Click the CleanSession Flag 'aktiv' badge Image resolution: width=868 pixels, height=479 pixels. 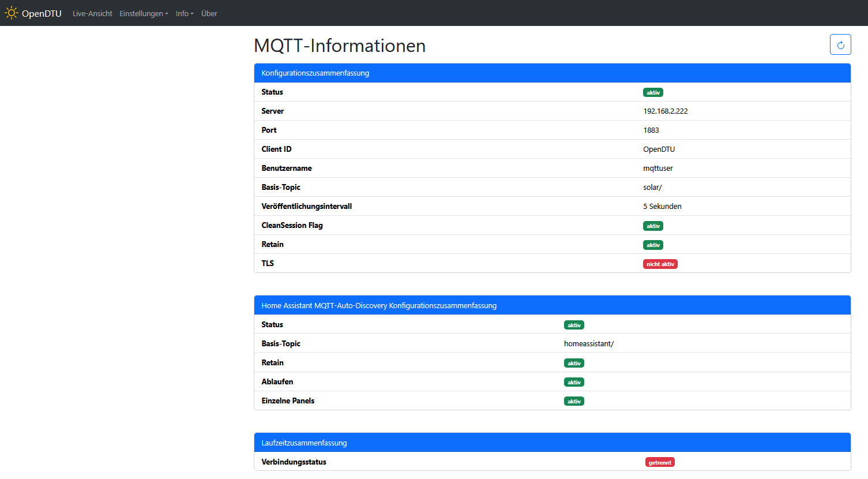point(653,226)
